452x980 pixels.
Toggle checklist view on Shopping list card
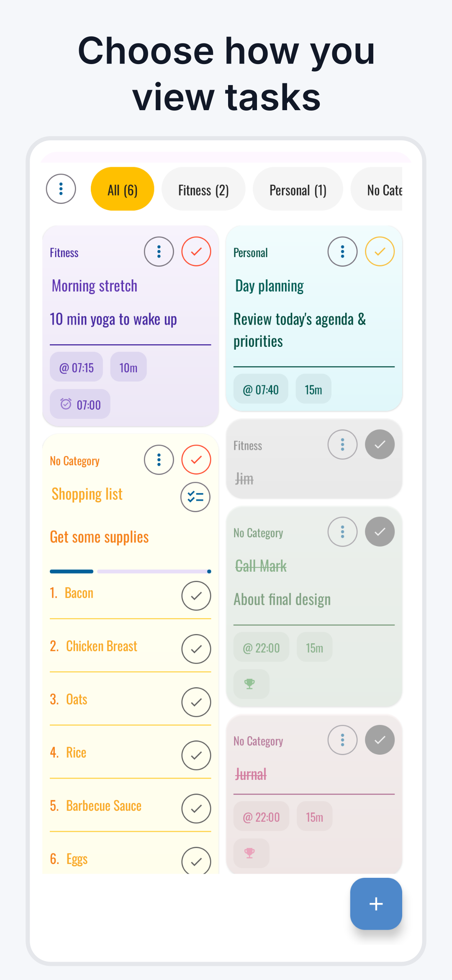(x=195, y=497)
